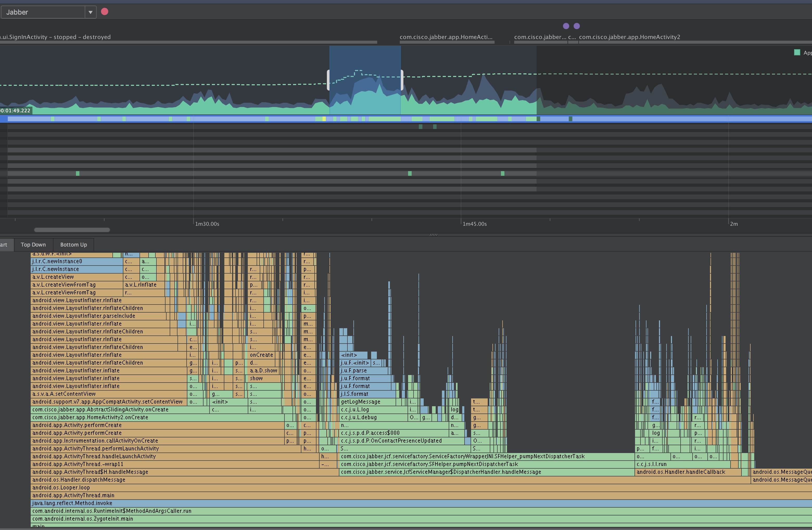Select ActivityThread.performLaunchActivity flame bar
Image resolution: width=812 pixels, height=530 pixels.
pos(166,449)
